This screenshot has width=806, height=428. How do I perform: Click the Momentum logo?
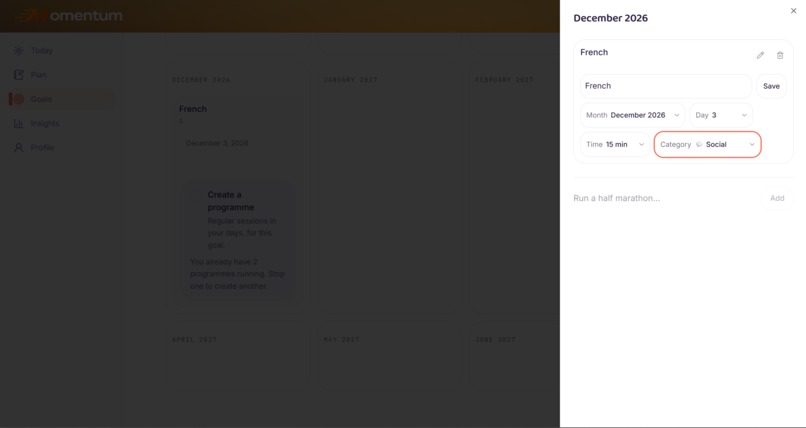pyautogui.click(x=69, y=15)
